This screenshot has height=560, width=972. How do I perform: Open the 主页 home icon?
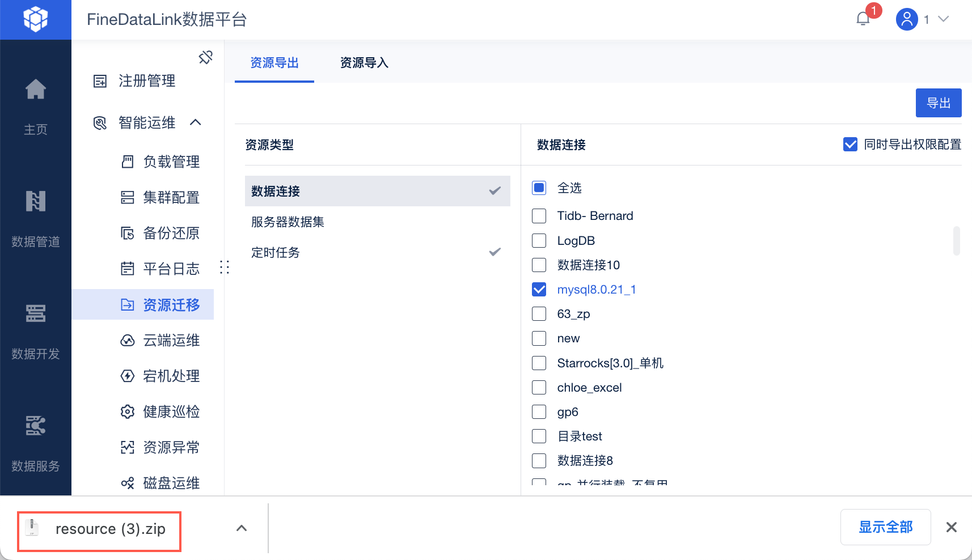click(x=36, y=90)
